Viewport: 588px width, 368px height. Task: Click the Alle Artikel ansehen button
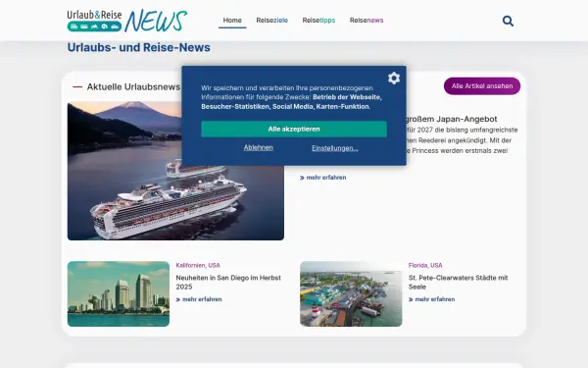click(482, 86)
